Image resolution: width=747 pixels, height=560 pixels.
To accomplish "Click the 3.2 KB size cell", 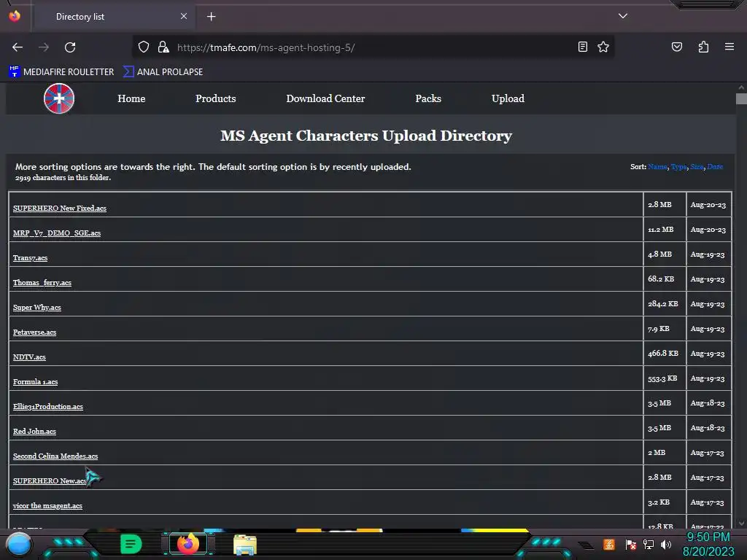I will (x=665, y=502).
